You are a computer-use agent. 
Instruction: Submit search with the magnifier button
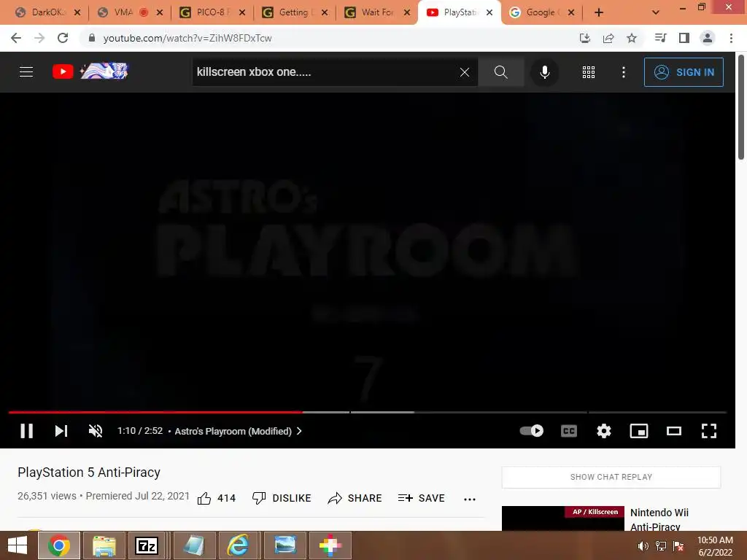point(500,72)
